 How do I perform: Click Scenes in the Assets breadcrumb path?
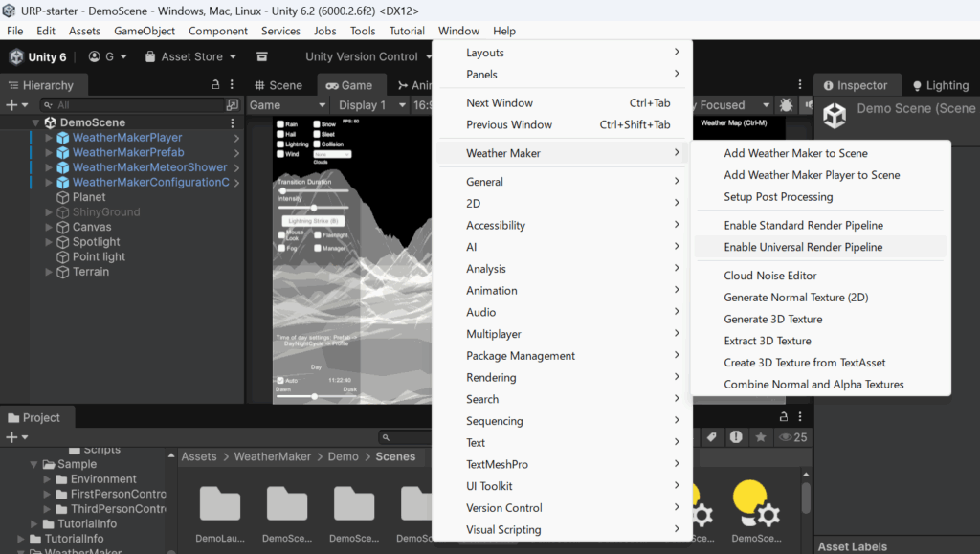pos(395,456)
